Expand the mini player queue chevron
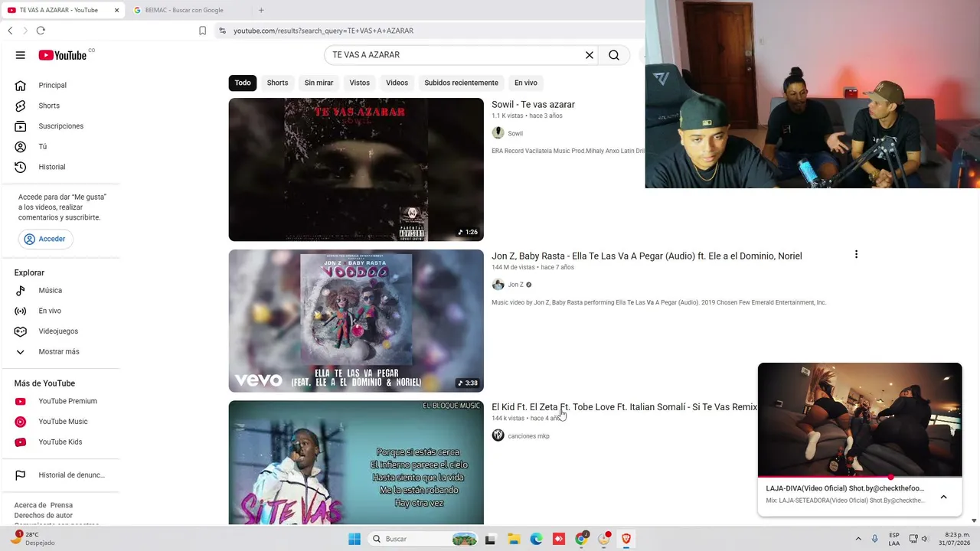Image resolution: width=980 pixels, height=551 pixels. click(x=943, y=497)
